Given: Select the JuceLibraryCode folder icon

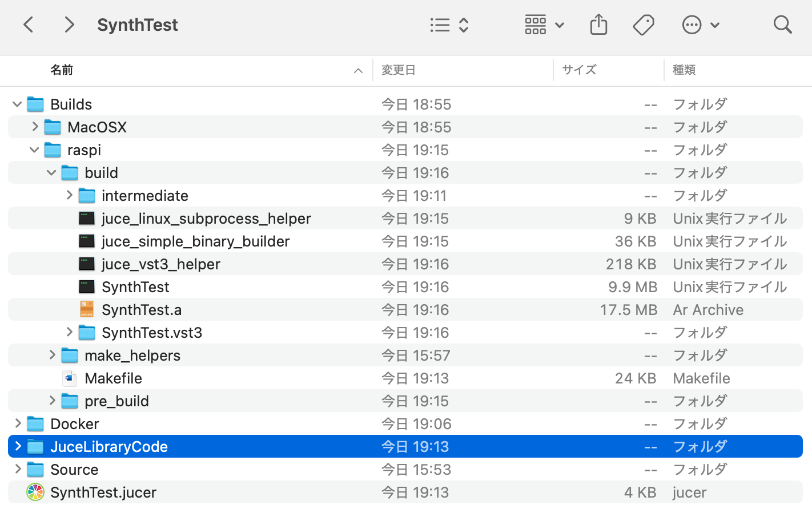Looking at the screenshot, I should pos(35,447).
